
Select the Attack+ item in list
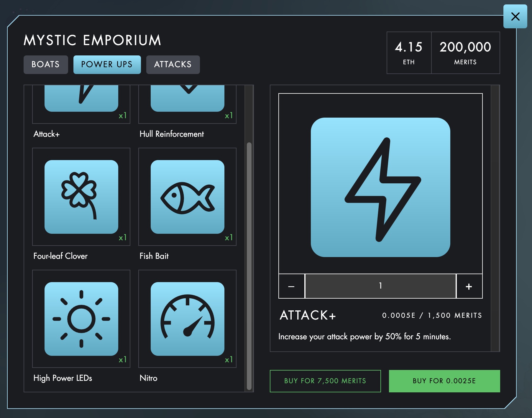81,100
